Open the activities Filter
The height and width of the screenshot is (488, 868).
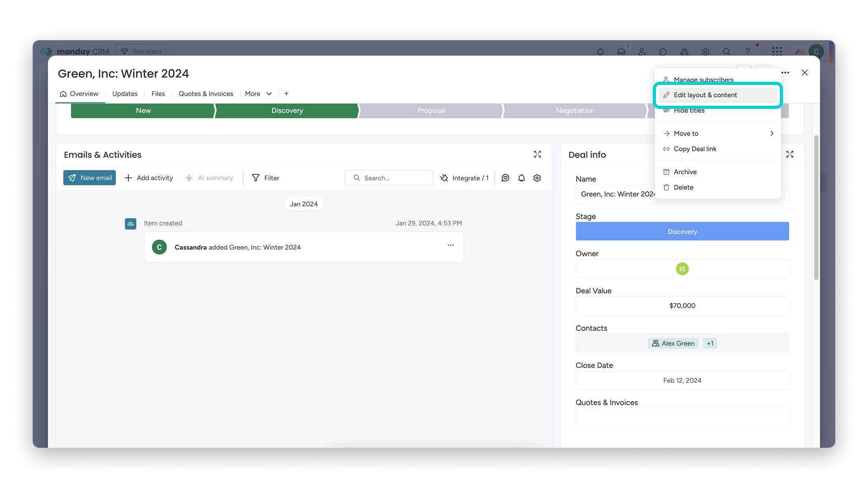coord(265,178)
